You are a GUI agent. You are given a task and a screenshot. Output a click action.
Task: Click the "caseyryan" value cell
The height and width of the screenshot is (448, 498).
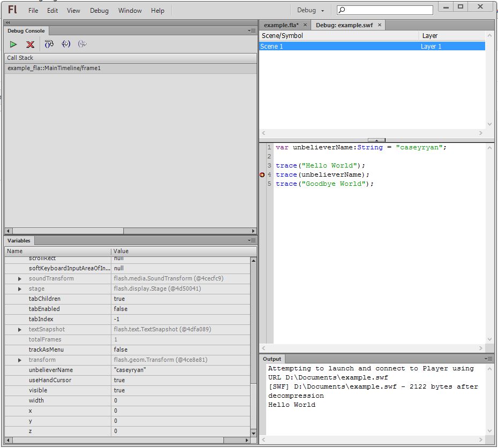180,370
